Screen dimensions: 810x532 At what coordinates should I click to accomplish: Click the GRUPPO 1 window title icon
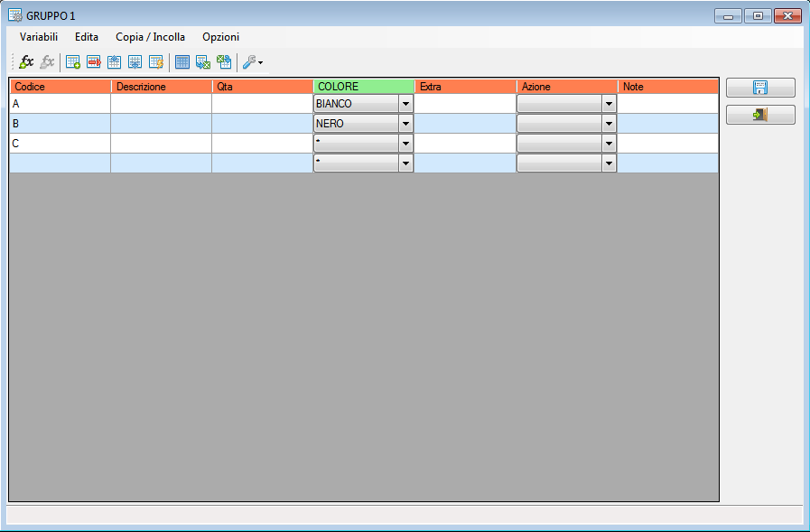[15, 15]
